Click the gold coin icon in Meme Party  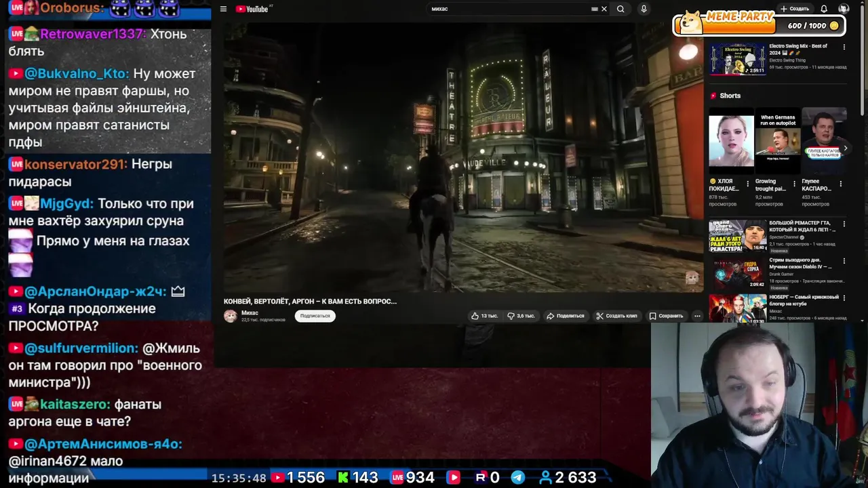click(834, 26)
